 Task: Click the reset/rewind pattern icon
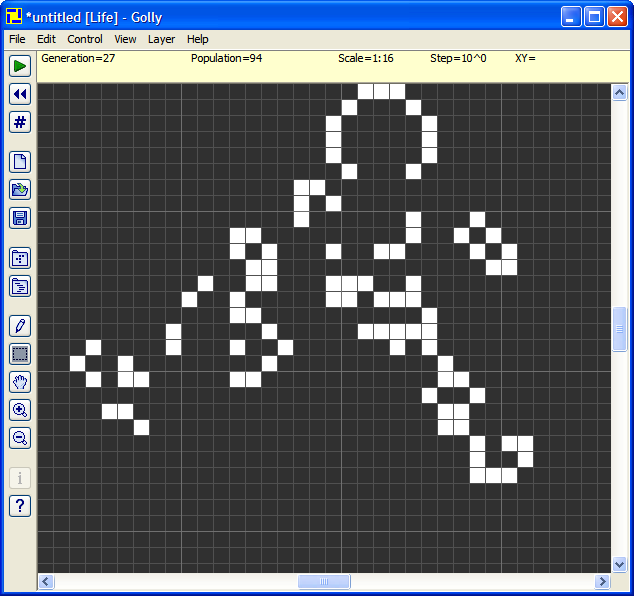point(20,94)
